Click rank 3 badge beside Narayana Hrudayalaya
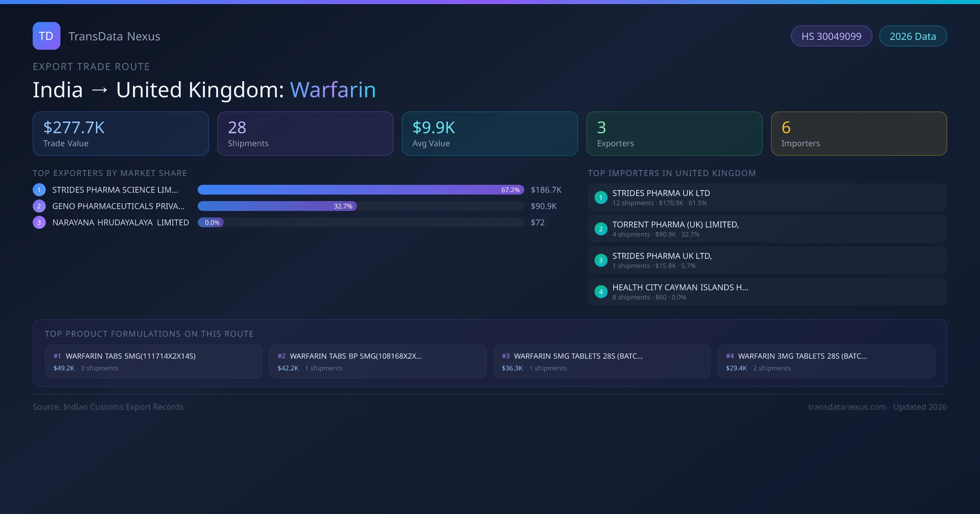 coord(39,222)
